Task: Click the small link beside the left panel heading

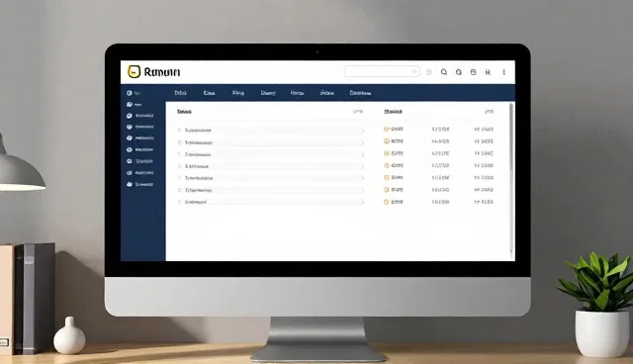Action: pyautogui.click(x=358, y=112)
